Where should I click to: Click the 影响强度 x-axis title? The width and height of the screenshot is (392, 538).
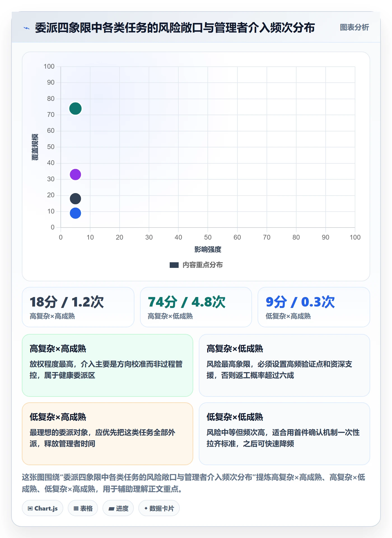(208, 249)
